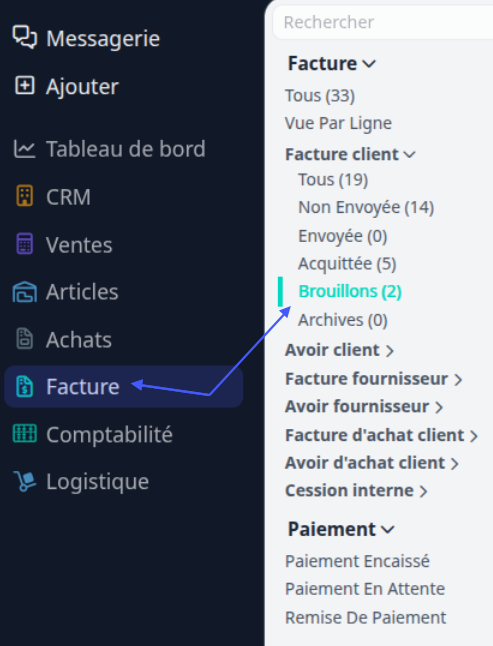
Task: Open Vue Par Ligne view
Action: point(338,123)
